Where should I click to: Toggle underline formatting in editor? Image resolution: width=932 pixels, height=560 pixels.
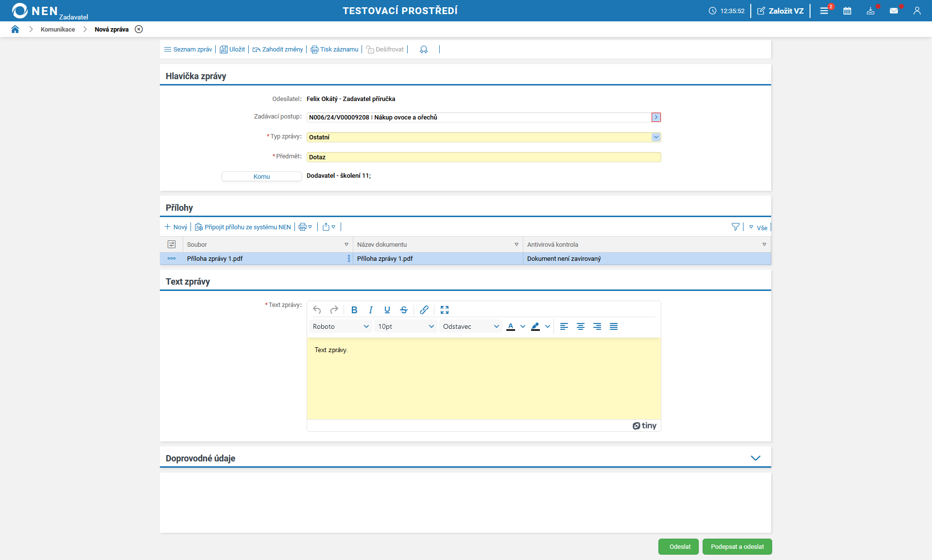pyautogui.click(x=387, y=310)
